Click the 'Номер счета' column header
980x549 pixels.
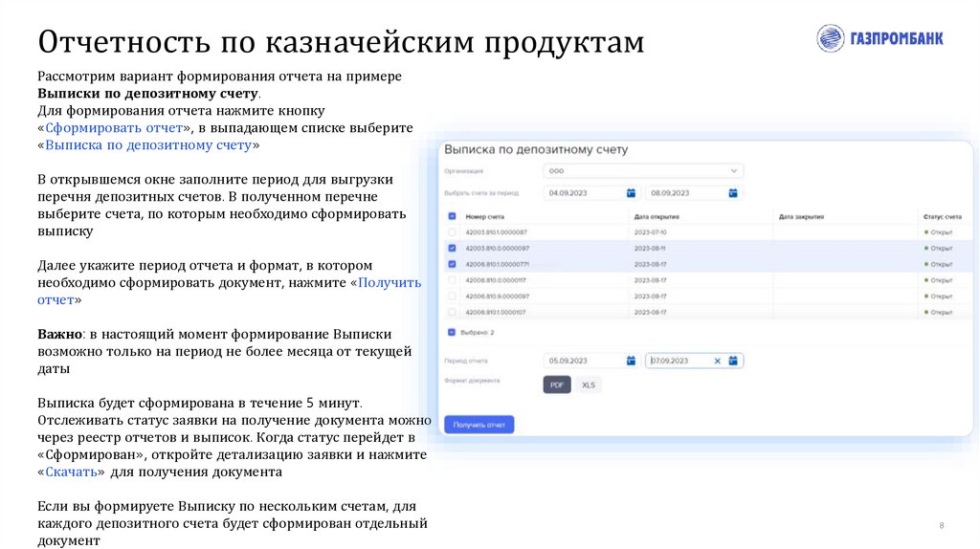pos(484,217)
